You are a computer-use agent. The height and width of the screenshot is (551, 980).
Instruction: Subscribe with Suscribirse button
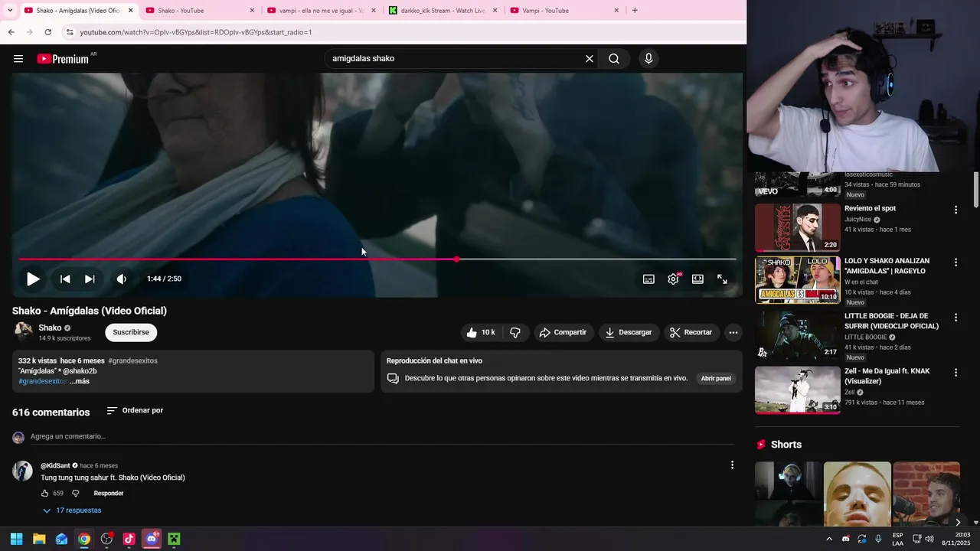[x=131, y=332]
